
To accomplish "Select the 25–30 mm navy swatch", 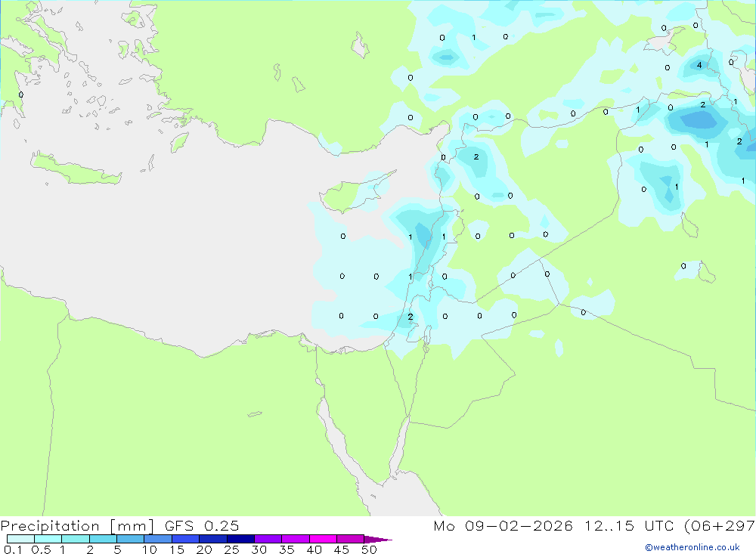I will (240, 539).
